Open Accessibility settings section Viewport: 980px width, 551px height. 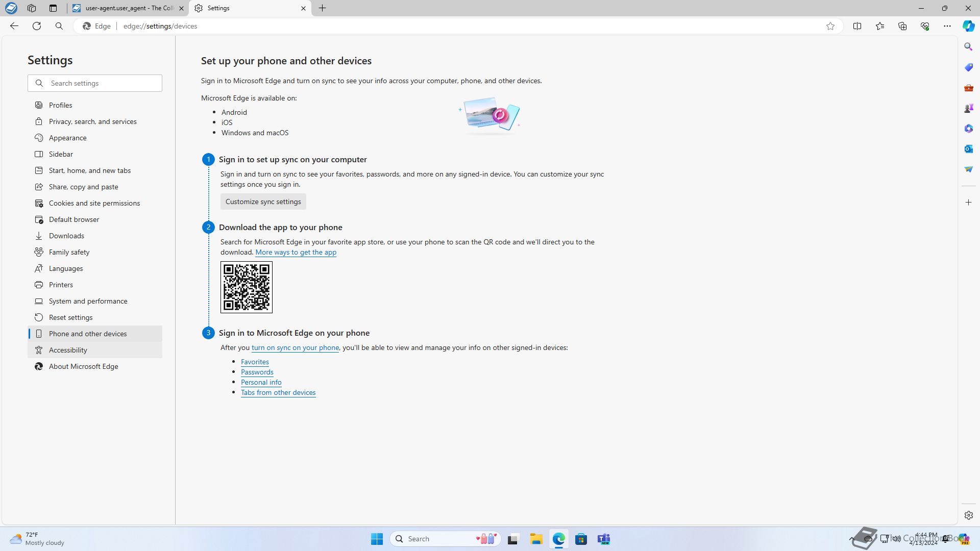click(68, 350)
